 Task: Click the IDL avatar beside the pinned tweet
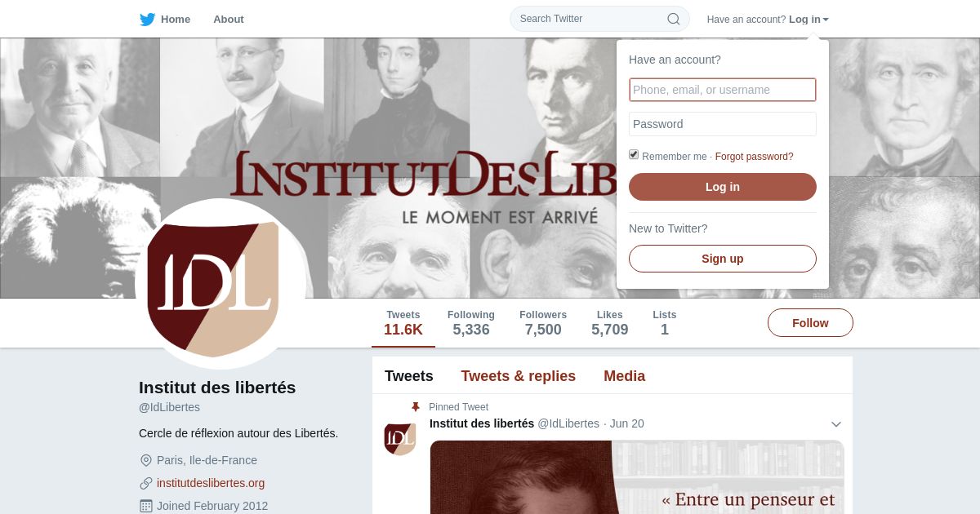click(x=400, y=439)
